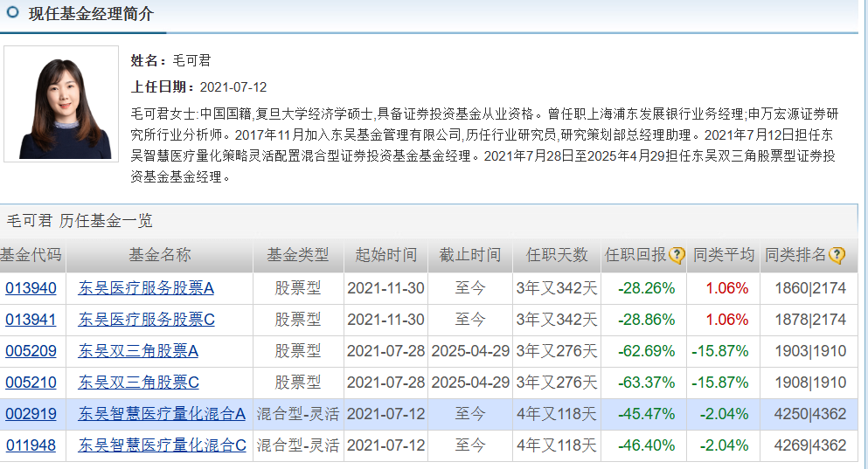Click the end date 2025-04-29 for 005209
This screenshot has height=469, width=868.
(470, 351)
